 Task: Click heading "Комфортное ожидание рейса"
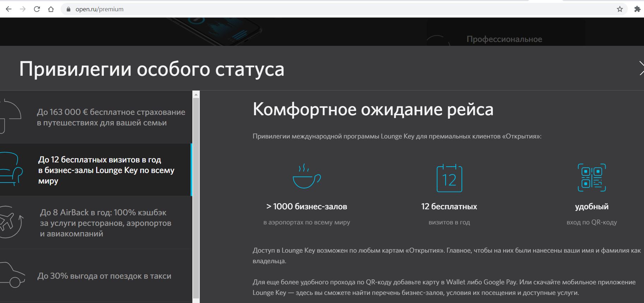tap(373, 110)
